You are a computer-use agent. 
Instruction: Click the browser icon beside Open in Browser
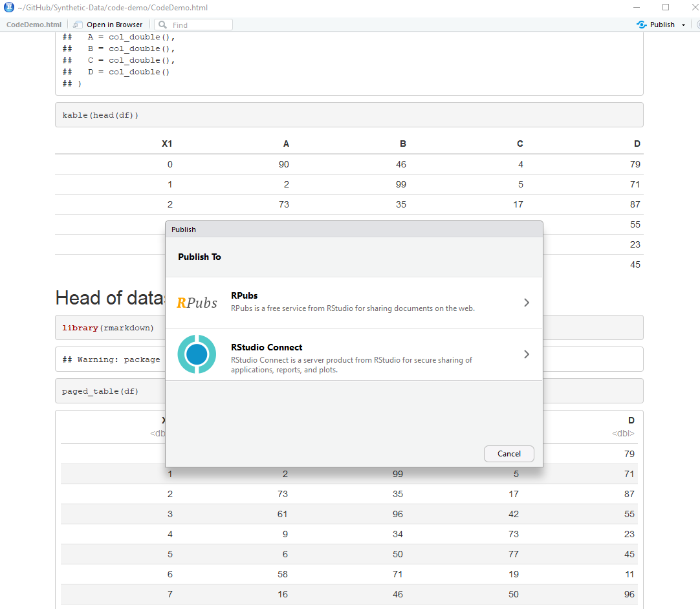pos(78,24)
